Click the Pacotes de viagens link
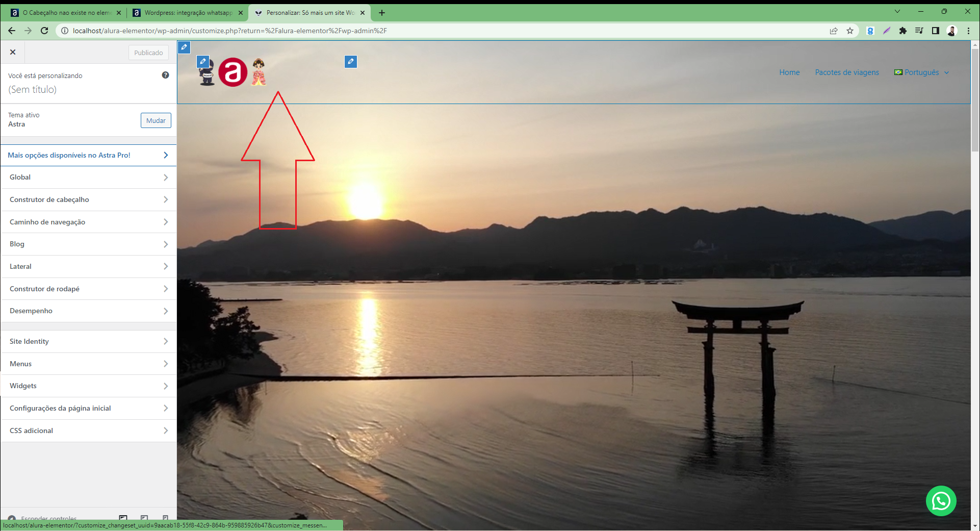Image resolution: width=980 pixels, height=531 pixels. tap(847, 72)
